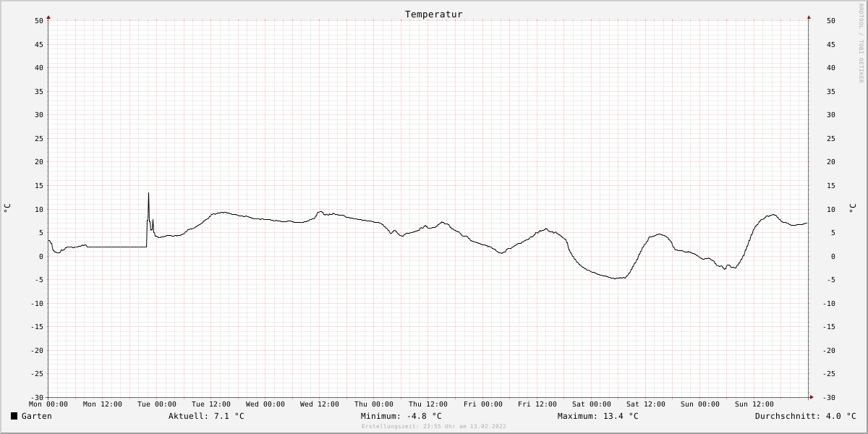Select the "Maximum: 13.4 °C" reading
Screen dimensions: 868x434
click(x=598, y=416)
